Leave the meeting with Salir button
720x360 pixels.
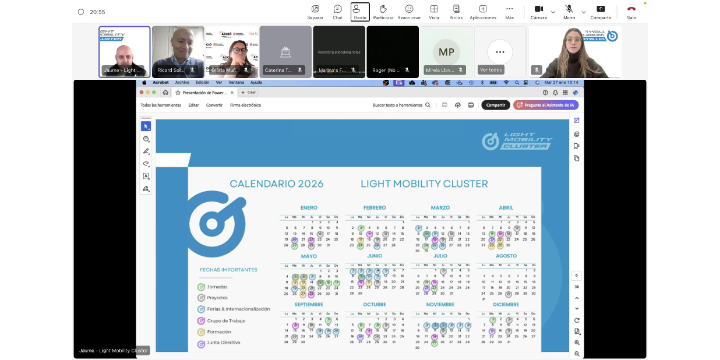631,12
